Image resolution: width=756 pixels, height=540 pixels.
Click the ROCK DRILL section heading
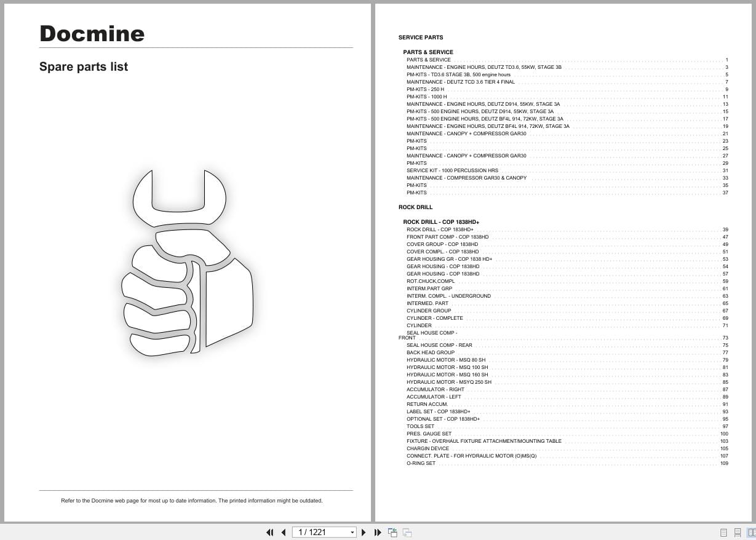point(416,207)
